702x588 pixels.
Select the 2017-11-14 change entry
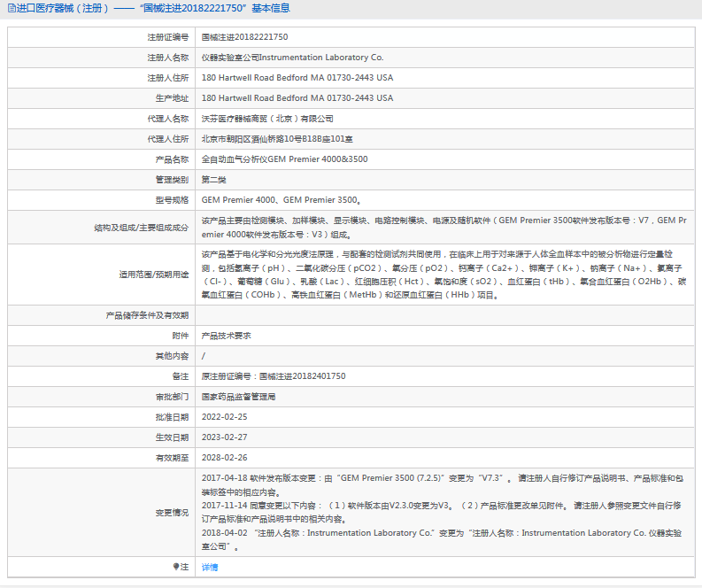coord(442,513)
